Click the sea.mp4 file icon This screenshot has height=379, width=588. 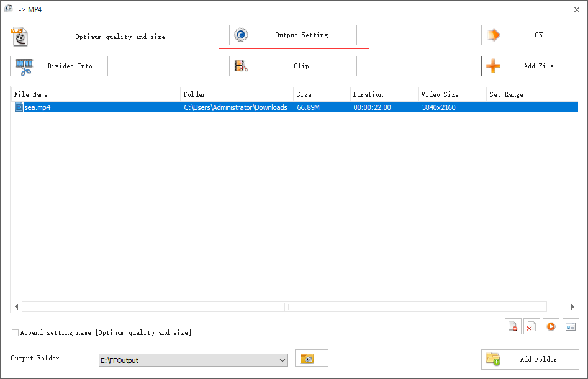(x=19, y=107)
